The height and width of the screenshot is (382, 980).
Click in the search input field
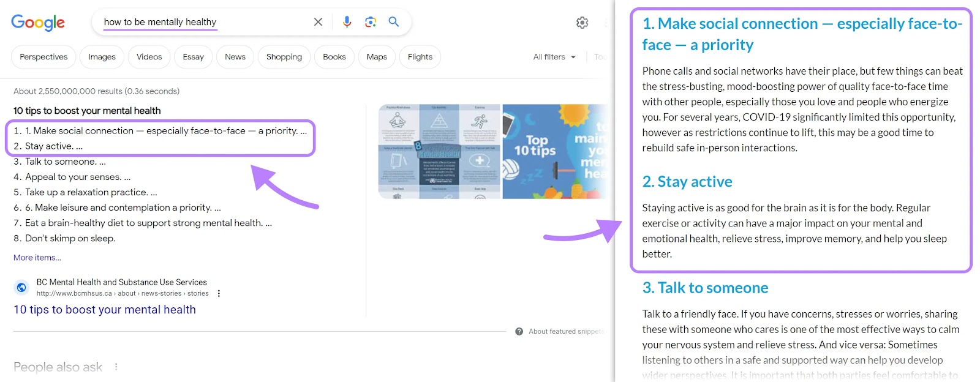[202, 22]
